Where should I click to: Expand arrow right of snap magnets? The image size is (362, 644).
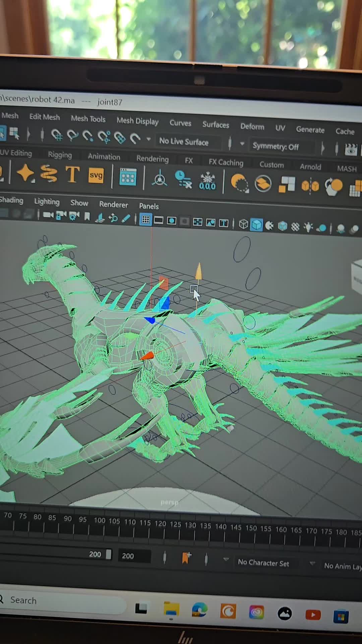(x=148, y=139)
